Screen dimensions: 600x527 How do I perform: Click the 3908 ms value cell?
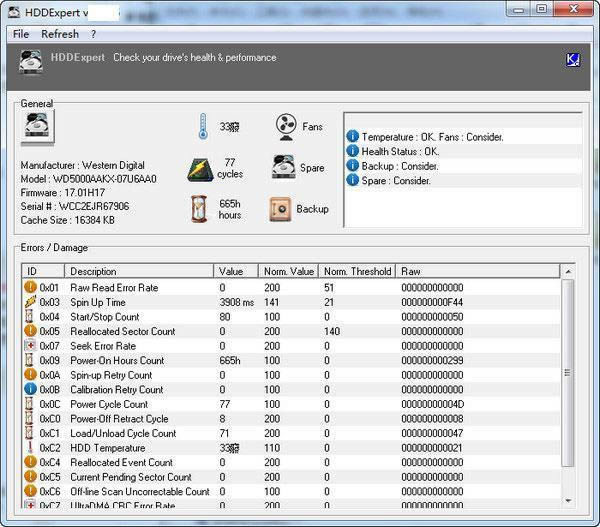236,302
